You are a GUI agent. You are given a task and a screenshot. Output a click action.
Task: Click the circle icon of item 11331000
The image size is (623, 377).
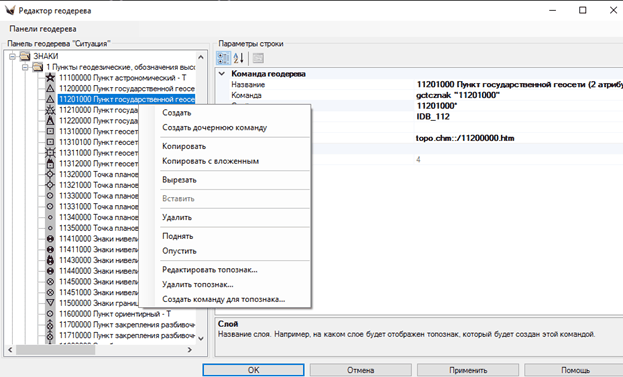pos(50,206)
